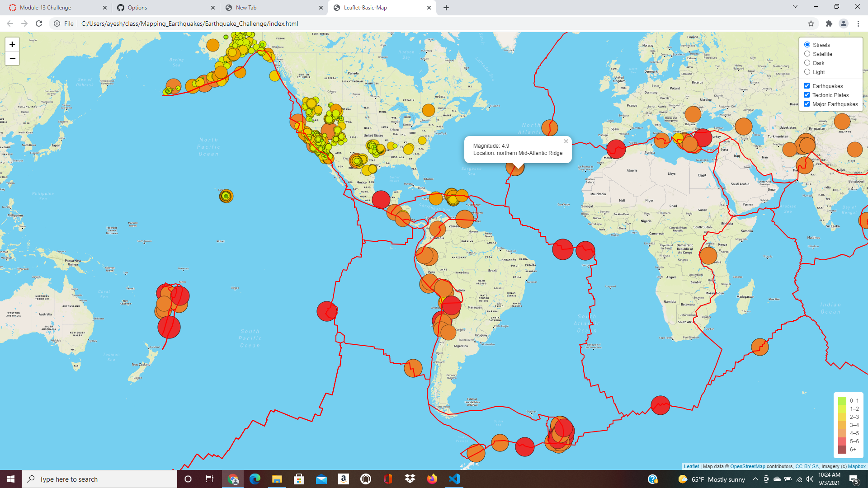The image size is (868, 488).
Task: Open the browser extensions puzzle icon
Action: tap(829, 23)
